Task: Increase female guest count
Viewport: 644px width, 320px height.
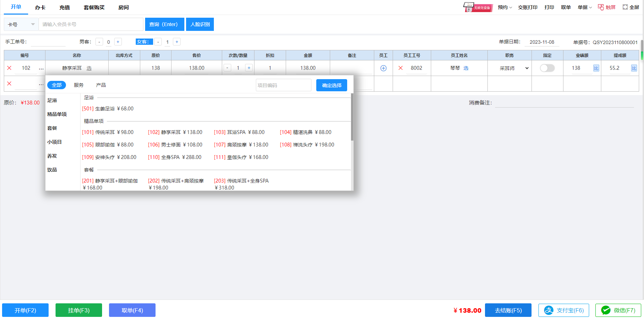Action: point(177,42)
